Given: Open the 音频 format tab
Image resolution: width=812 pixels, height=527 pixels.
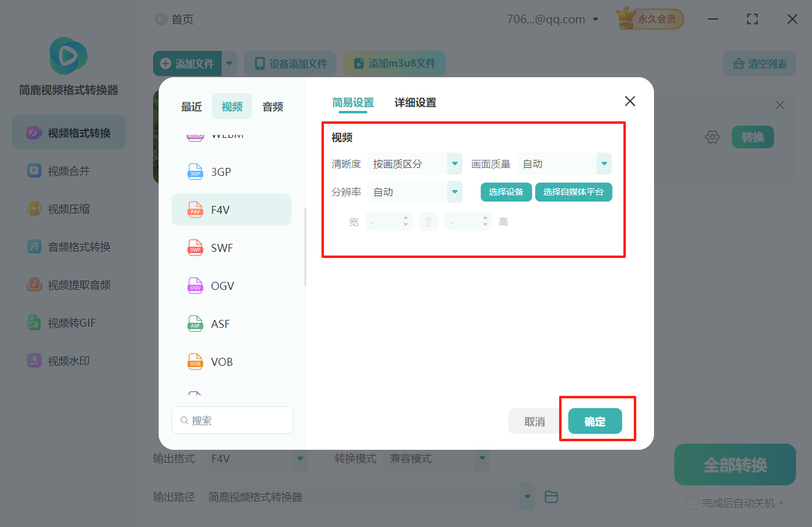Looking at the screenshot, I should 272,106.
